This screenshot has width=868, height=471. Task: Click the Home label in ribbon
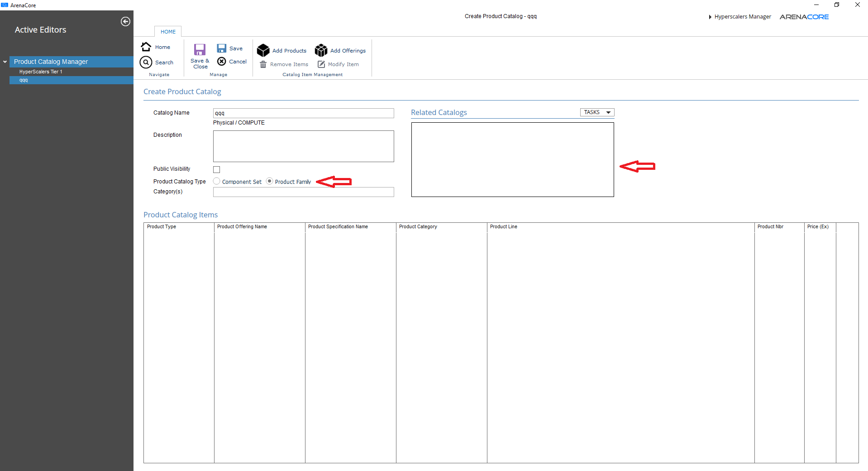coord(162,47)
